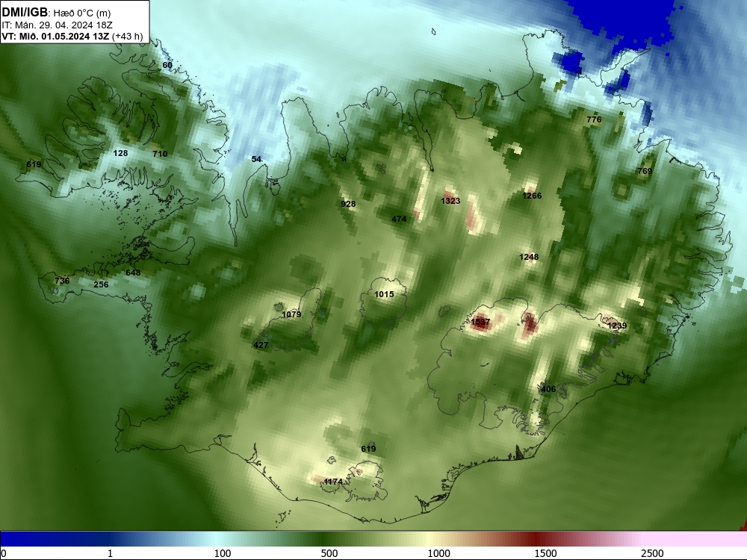Click the 2500 label on color scale
This screenshot has height=560, width=747.
click(652, 553)
